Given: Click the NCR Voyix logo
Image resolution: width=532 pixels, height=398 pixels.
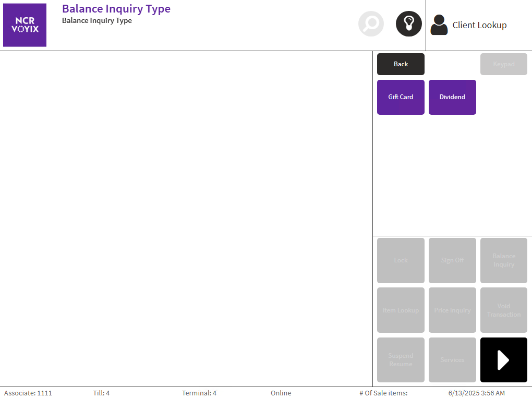Looking at the screenshot, I should (x=25, y=25).
